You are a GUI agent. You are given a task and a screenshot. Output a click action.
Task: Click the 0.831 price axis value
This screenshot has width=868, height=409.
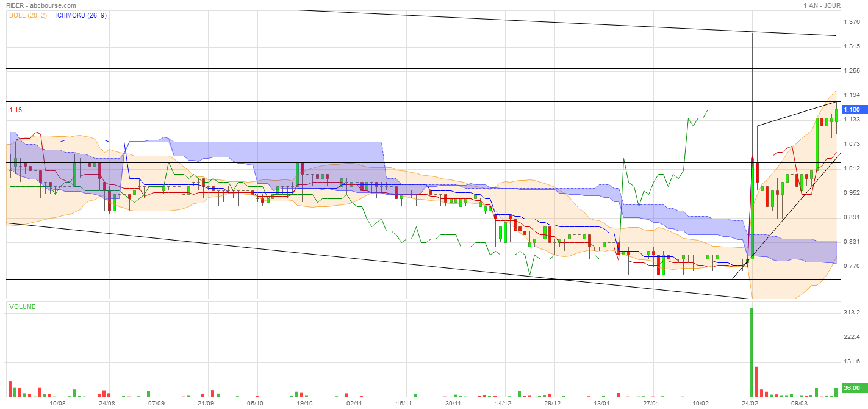[x=851, y=242]
